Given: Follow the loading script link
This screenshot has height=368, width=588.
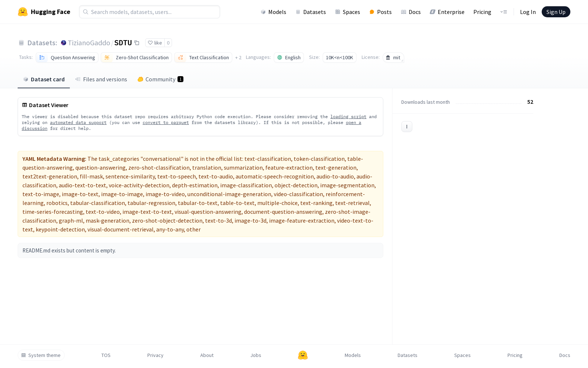Looking at the screenshot, I should click(348, 117).
